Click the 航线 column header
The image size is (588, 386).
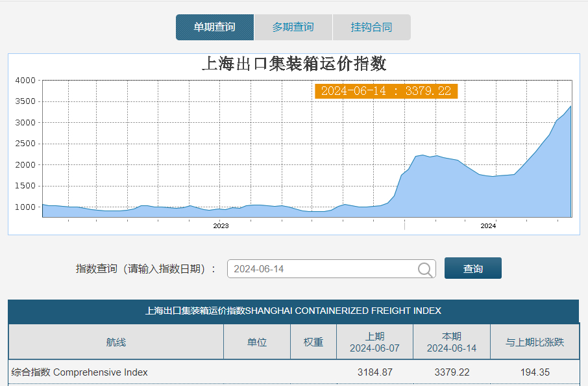[x=116, y=342]
